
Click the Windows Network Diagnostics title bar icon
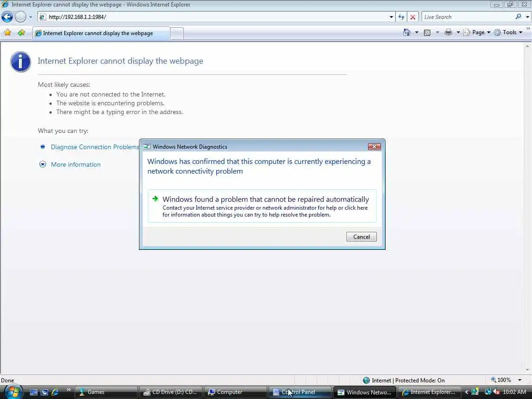click(146, 146)
